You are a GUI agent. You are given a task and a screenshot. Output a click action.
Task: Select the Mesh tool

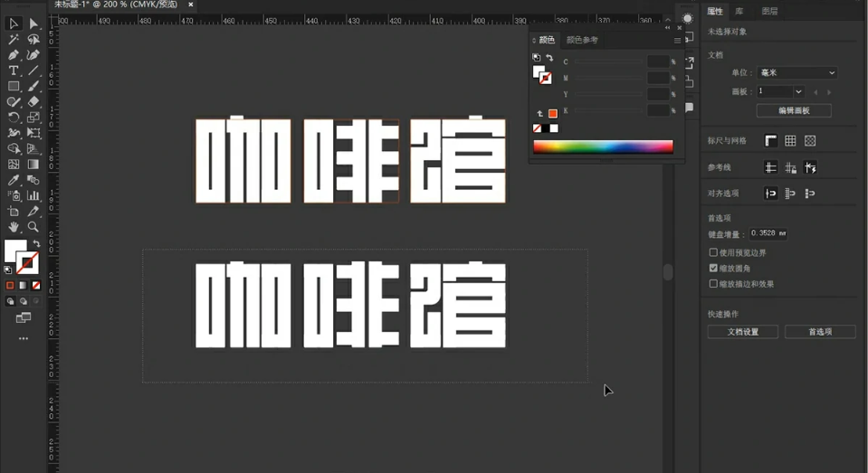pos(14,165)
